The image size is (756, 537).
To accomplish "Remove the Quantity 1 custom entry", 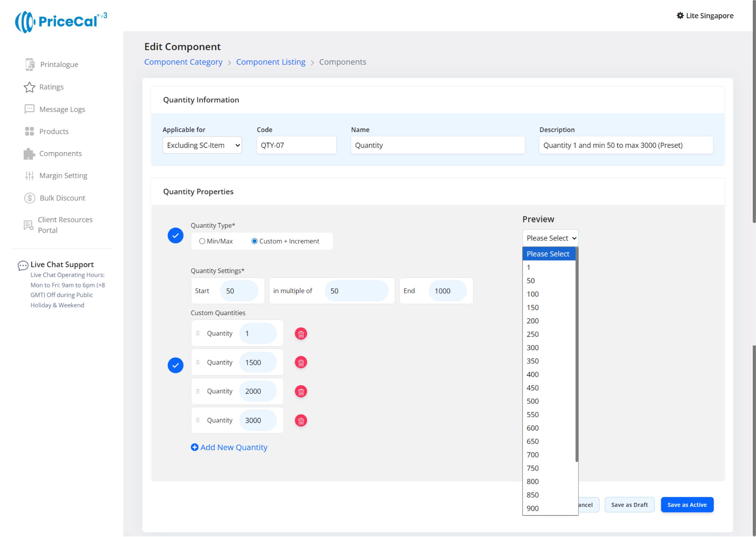I will (x=301, y=334).
